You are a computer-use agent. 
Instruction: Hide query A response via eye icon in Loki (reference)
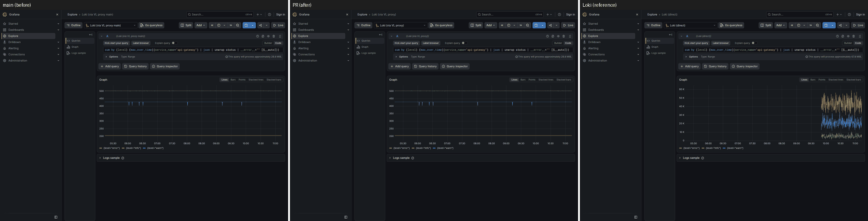point(848,36)
